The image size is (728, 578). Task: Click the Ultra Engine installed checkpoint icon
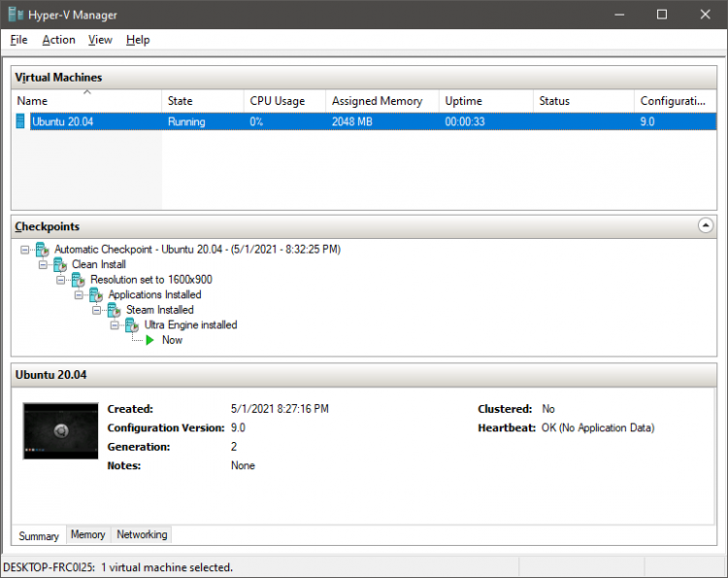(132, 325)
